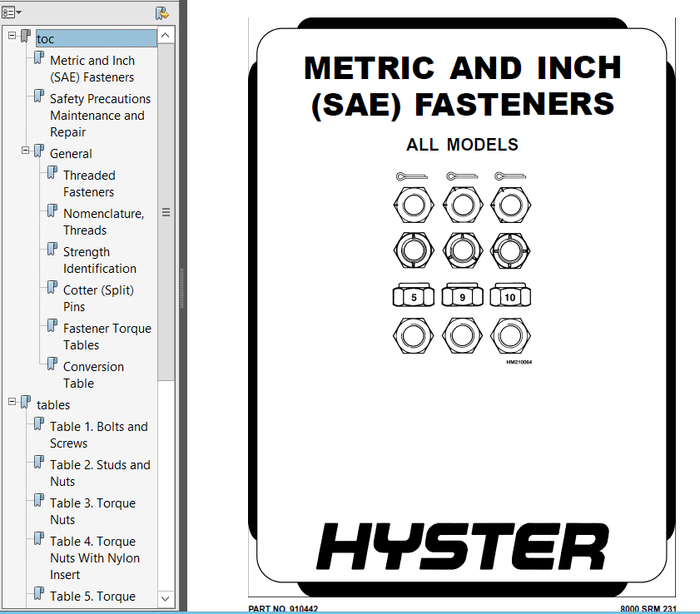The width and height of the screenshot is (700, 614).
Task: Click bookmark icon beside Nomenclature, Threads
Action: [x=52, y=211]
